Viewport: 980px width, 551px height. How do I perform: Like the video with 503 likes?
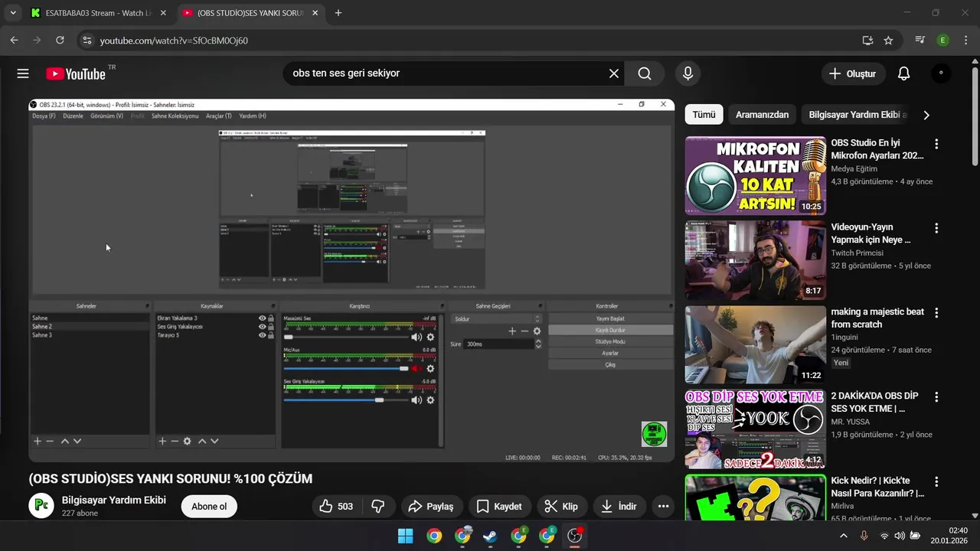336,507
